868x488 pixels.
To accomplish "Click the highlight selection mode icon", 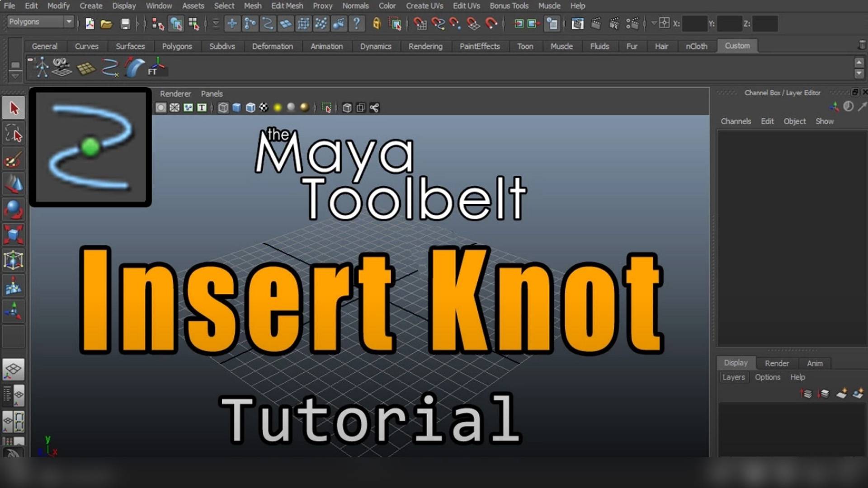I will pyautogui.click(x=395, y=23).
